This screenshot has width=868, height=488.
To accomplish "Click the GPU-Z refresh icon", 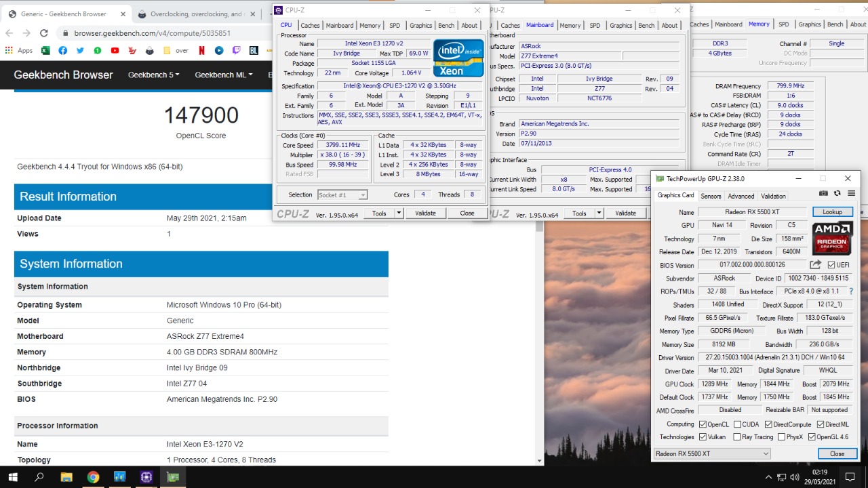I will (837, 194).
